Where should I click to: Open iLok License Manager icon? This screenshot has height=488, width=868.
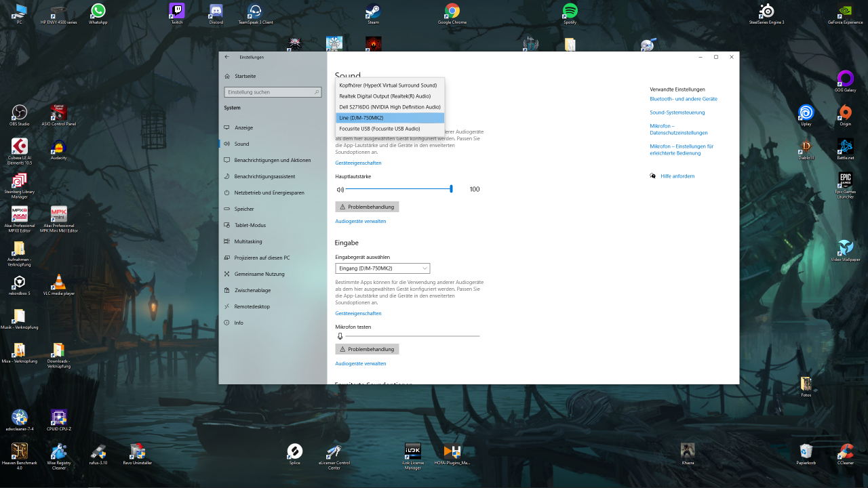tap(412, 456)
